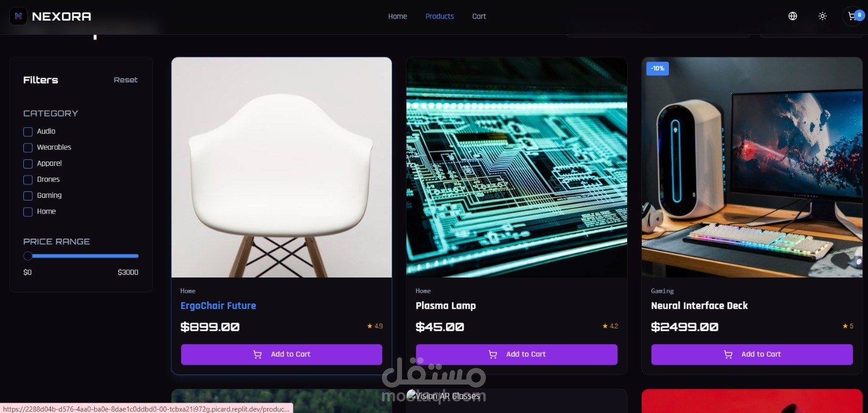Check the Audio category checkbox

pos(28,132)
